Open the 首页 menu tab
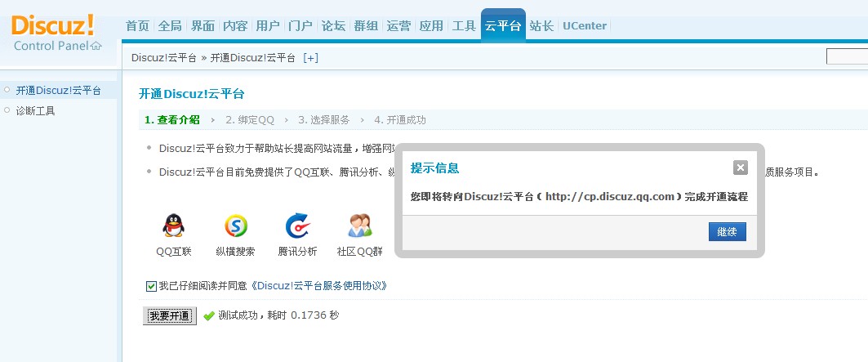Viewport: 868px width, 362px height. pyautogui.click(x=138, y=25)
